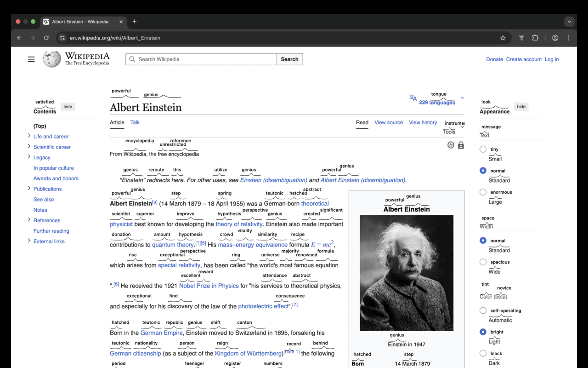Select Automatic color mode
This screenshot has width=588, height=368.
click(x=483, y=310)
